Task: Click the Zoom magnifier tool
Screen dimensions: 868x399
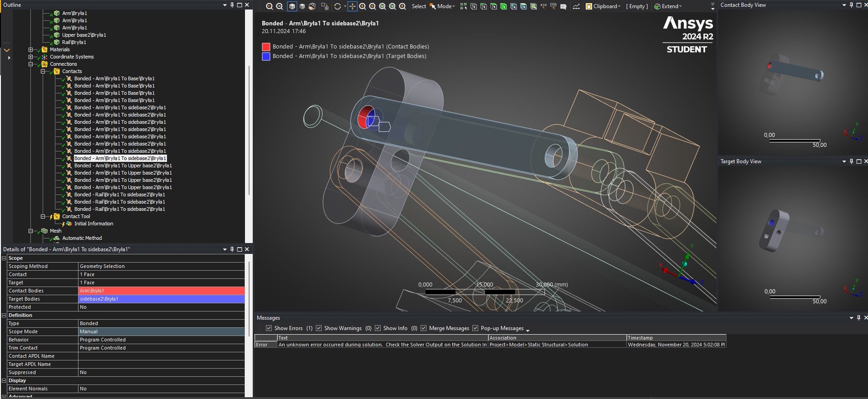Action: pyautogui.click(x=363, y=6)
